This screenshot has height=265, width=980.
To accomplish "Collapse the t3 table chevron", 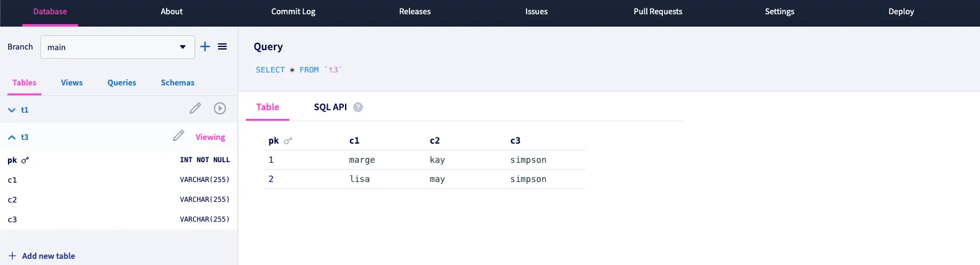I will tap(12, 137).
